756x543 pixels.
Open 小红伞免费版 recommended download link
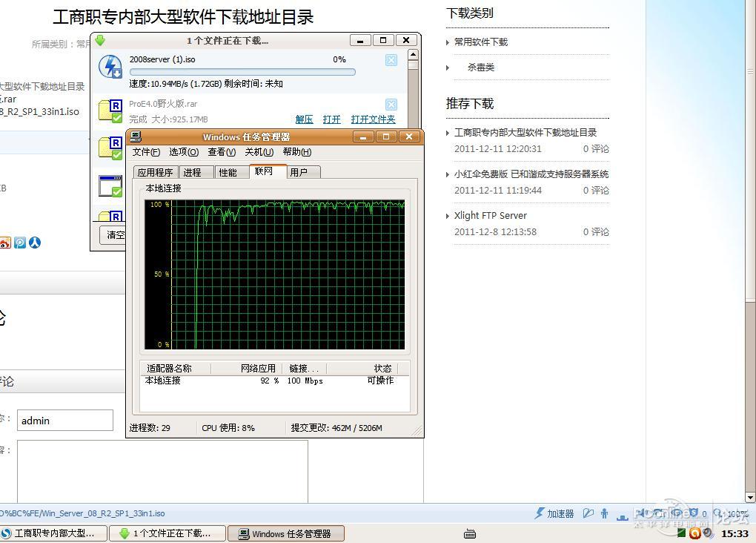point(531,174)
